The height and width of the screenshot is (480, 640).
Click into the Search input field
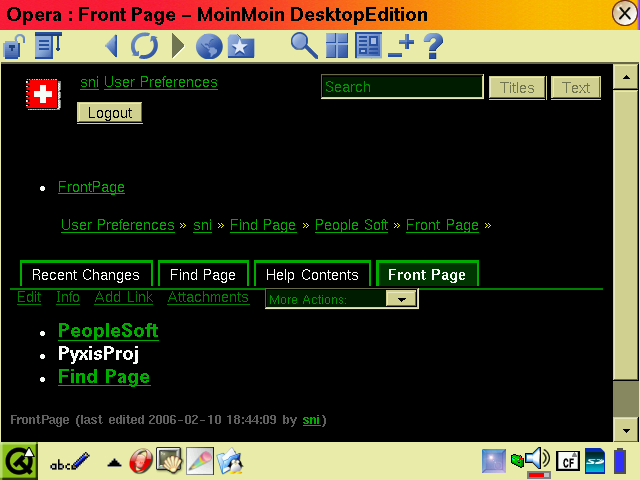coord(402,87)
